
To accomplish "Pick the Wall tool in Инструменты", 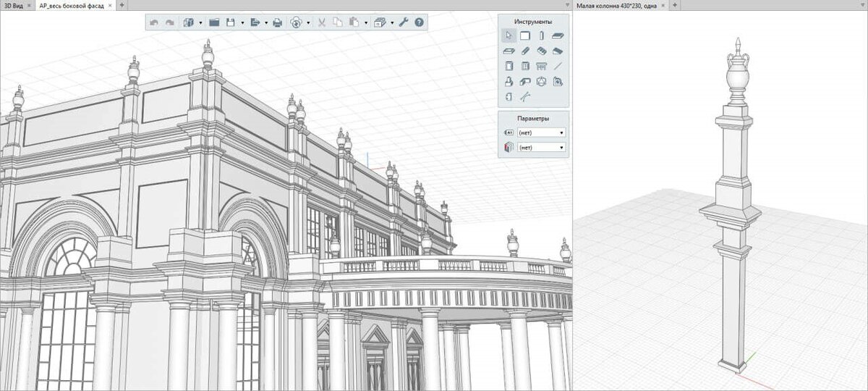I will (525, 35).
